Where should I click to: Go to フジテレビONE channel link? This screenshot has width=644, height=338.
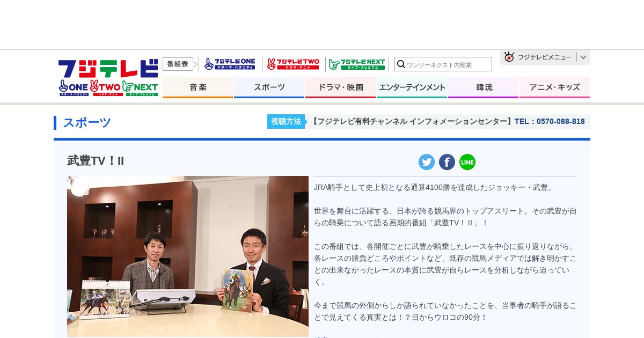click(230, 64)
